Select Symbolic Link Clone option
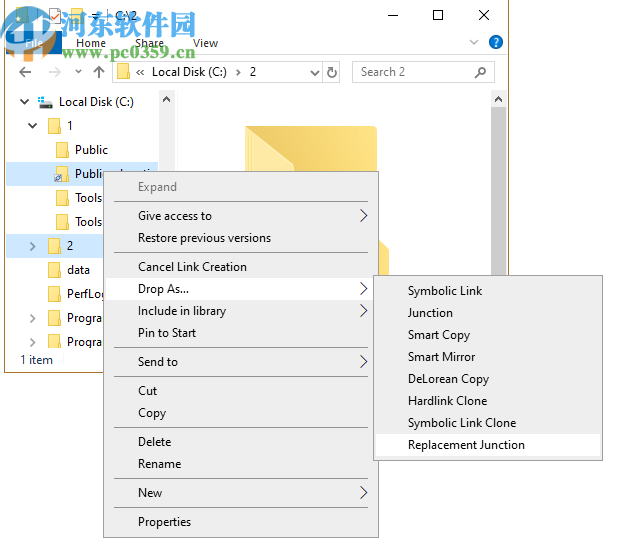Screen dimensions: 644x542 click(488, 423)
